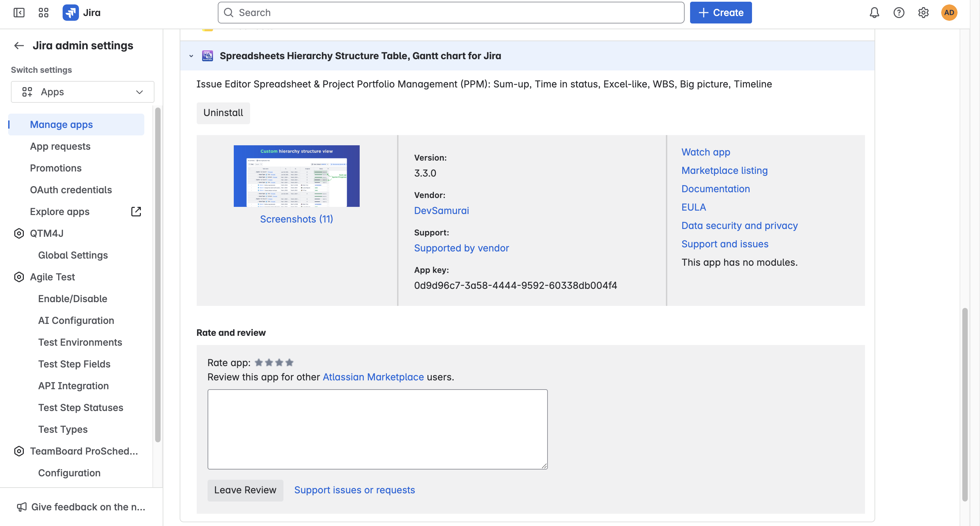Viewport: 980px width, 526px height.
Task: Rate the app with the fourth star
Action: [290, 362]
